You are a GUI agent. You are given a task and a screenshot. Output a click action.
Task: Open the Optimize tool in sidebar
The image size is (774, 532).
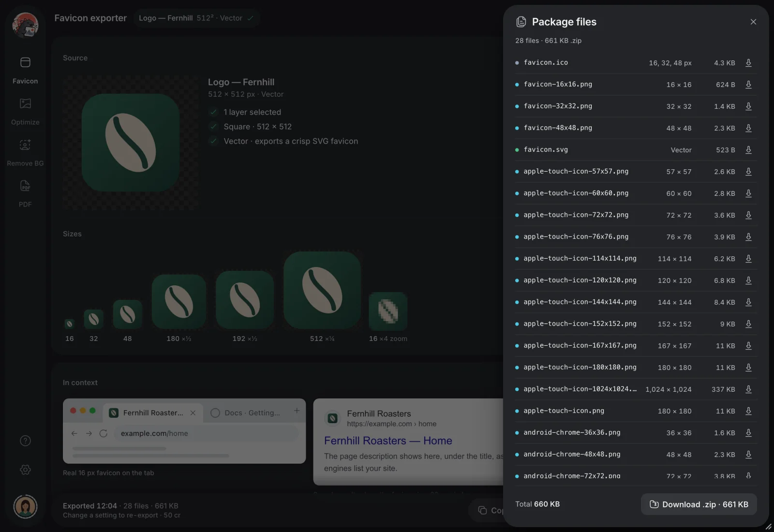25,112
